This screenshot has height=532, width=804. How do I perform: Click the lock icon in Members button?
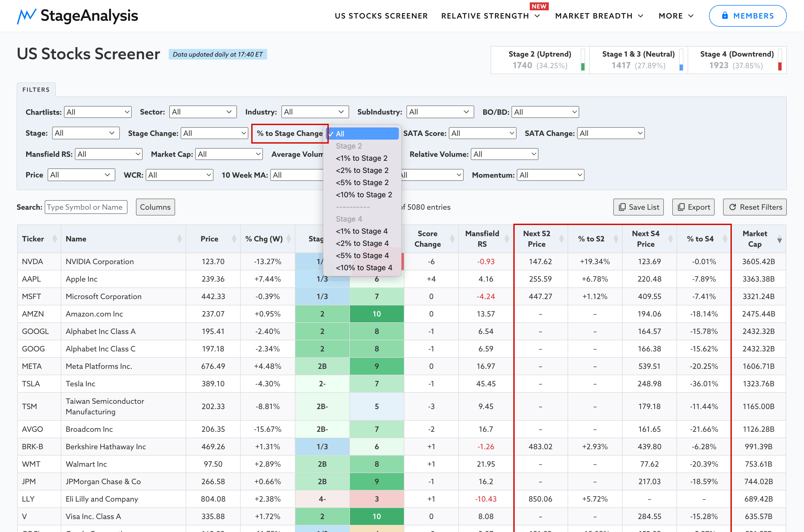(725, 16)
